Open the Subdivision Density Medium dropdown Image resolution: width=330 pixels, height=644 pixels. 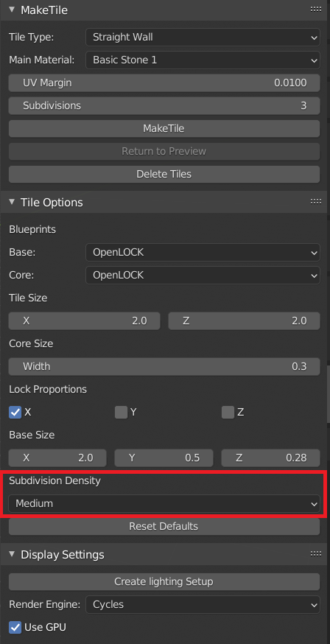(164, 503)
